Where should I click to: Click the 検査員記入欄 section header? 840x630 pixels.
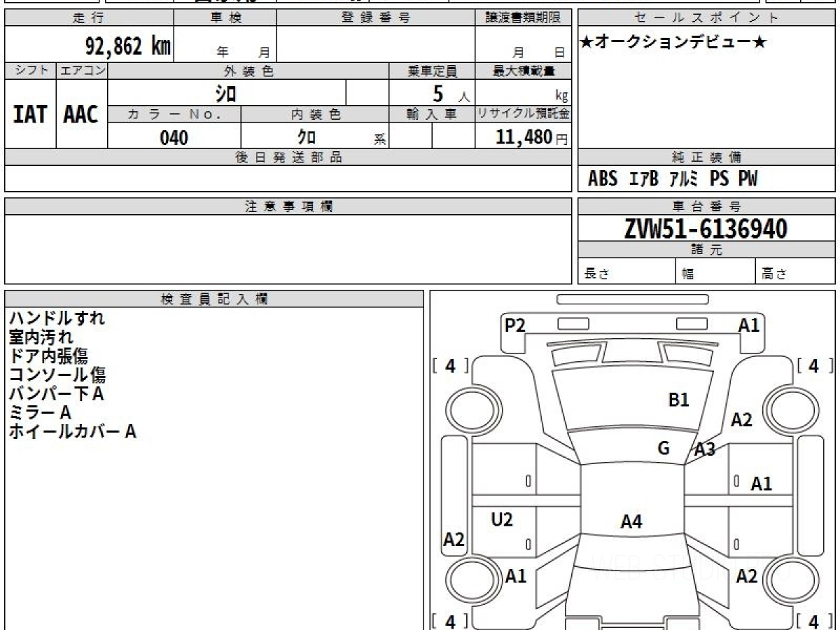point(214,299)
